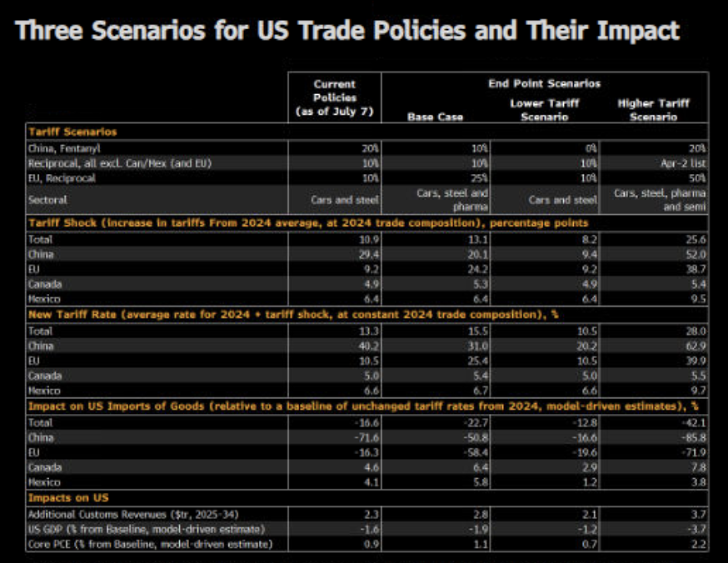Viewport: 728px width, 563px height.
Task: Select the China, Fentanyl row label
Action: [64, 148]
